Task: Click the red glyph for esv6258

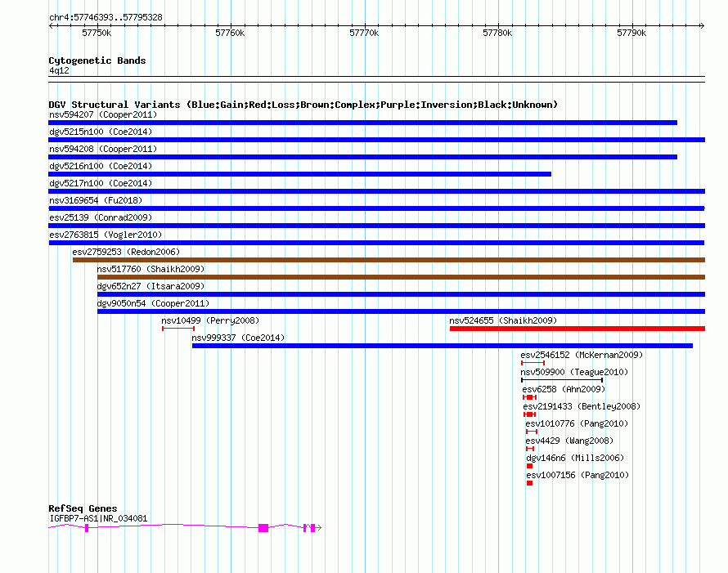Action: 530,397
